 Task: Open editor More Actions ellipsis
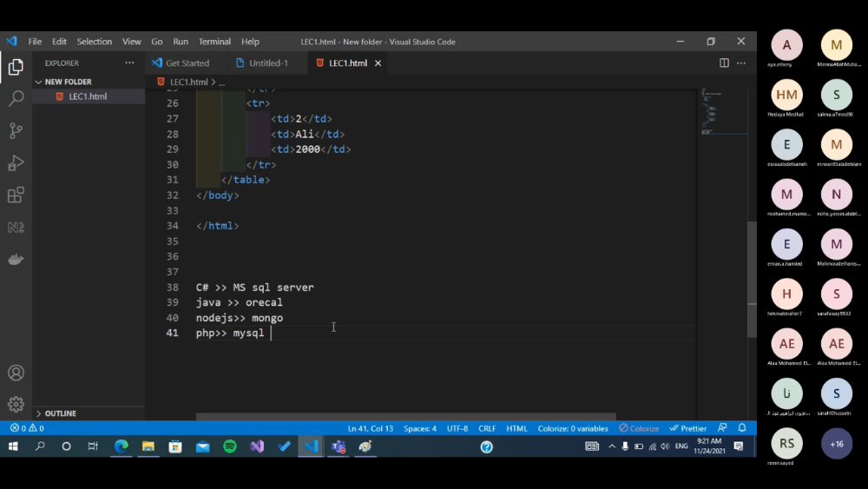tap(741, 63)
